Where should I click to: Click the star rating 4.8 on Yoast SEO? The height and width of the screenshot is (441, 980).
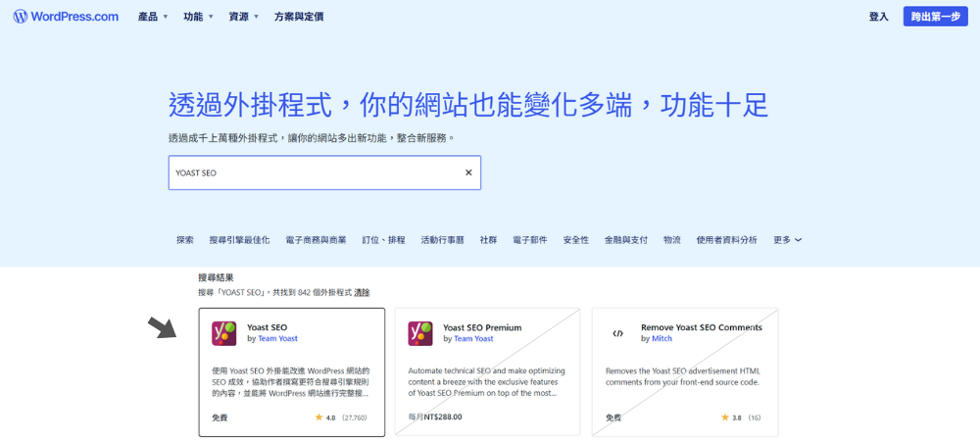coord(325,417)
